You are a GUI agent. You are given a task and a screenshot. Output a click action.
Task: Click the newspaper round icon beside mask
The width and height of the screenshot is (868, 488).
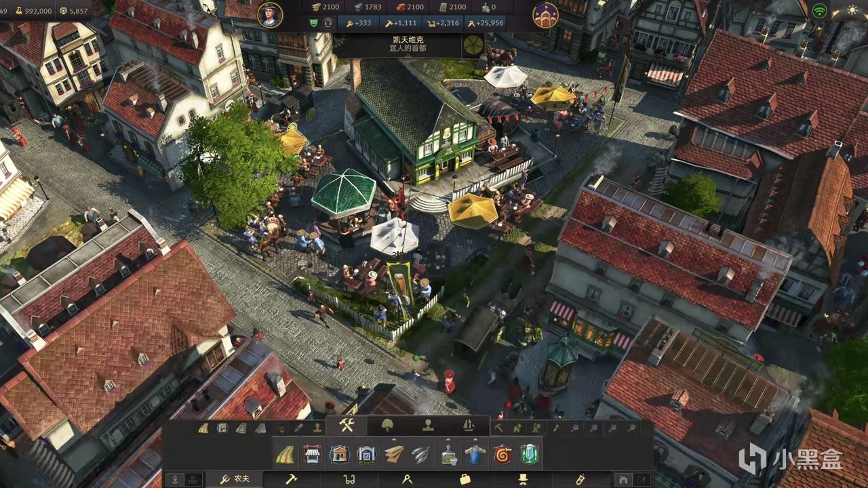coord(328,23)
